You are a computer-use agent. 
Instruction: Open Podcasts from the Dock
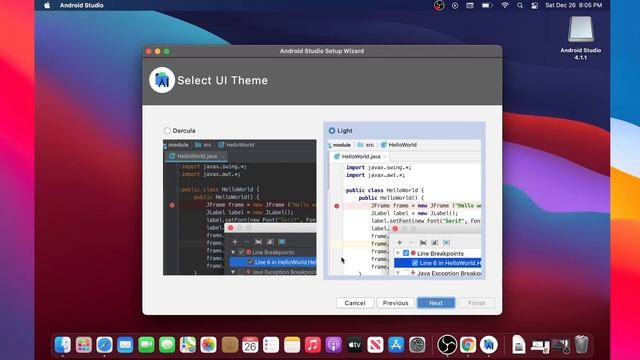tap(333, 345)
